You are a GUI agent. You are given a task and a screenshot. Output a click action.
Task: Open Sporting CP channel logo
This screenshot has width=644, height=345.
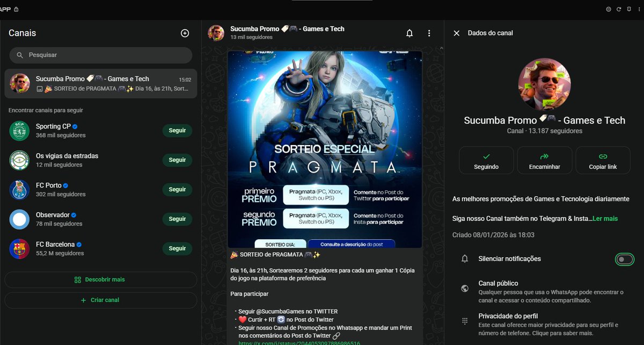[19, 131]
